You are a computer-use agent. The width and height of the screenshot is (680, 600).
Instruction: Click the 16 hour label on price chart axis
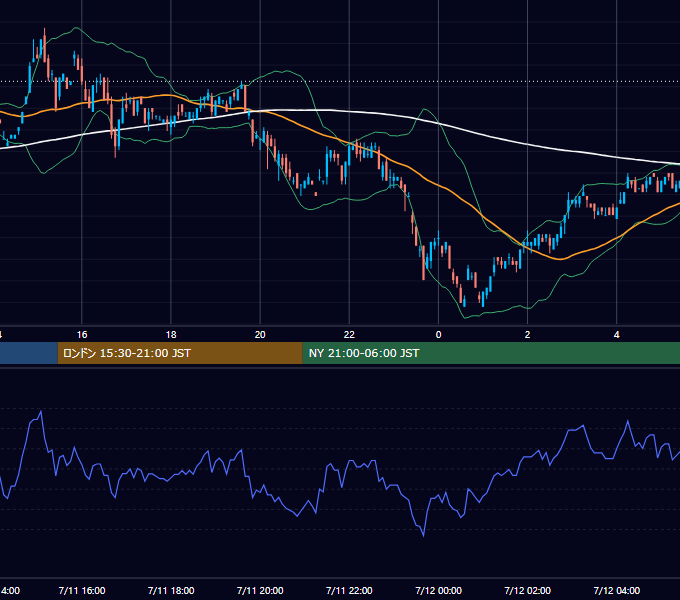click(x=82, y=335)
